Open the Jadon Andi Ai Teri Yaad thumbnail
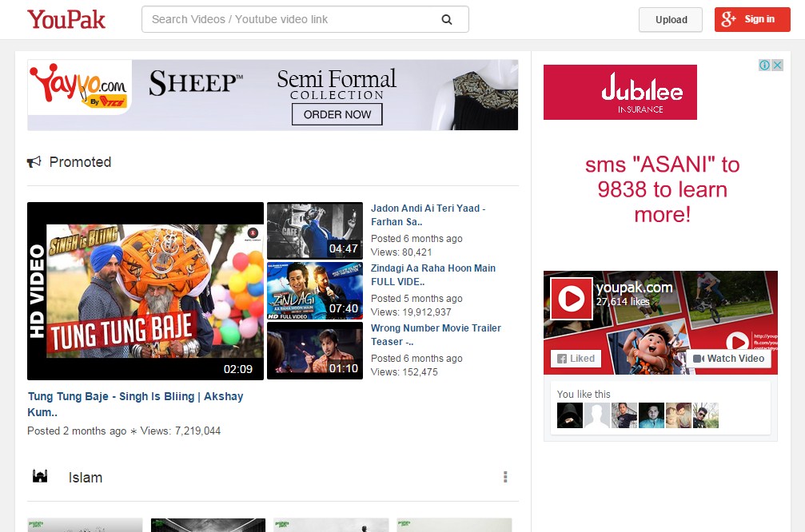Image resolution: width=805 pixels, height=532 pixels. click(315, 231)
